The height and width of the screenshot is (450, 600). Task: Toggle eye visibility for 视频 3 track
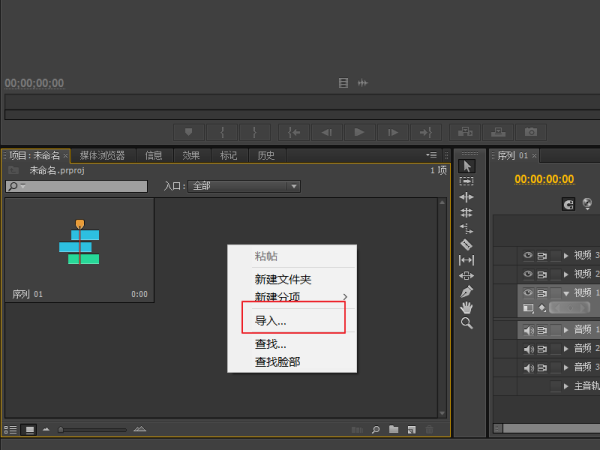click(x=528, y=256)
